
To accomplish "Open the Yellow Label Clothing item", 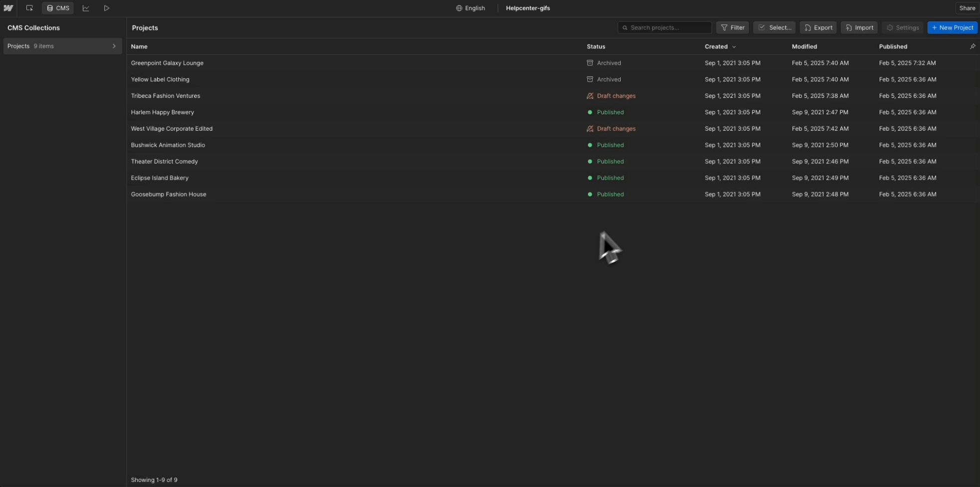I will (160, 79).
